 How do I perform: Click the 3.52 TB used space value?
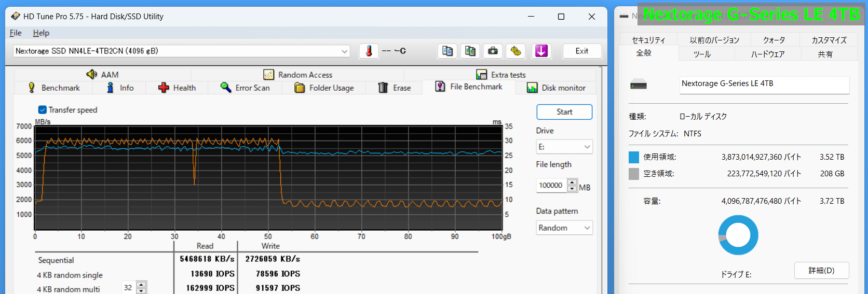(x=832, y=157)
